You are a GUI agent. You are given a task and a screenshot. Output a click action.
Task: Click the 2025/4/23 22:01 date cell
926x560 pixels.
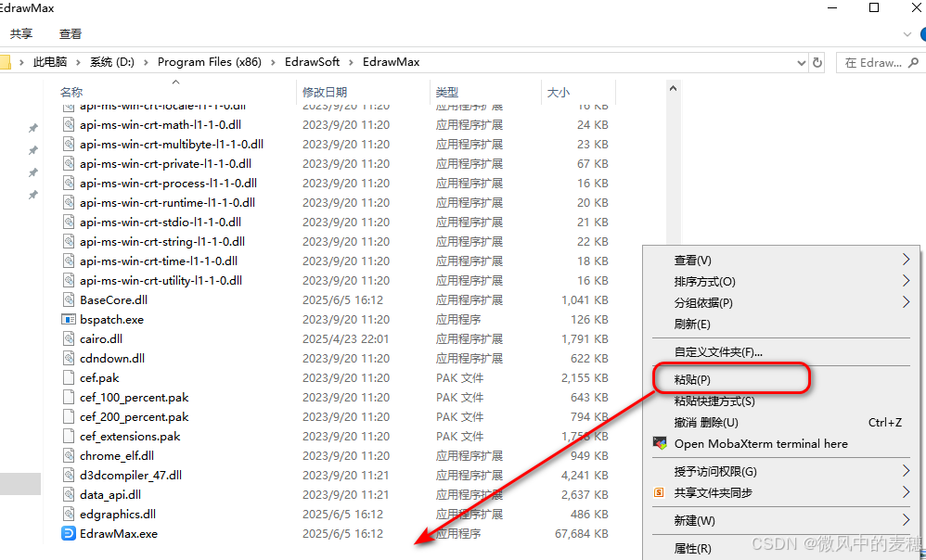click(345, 338)
